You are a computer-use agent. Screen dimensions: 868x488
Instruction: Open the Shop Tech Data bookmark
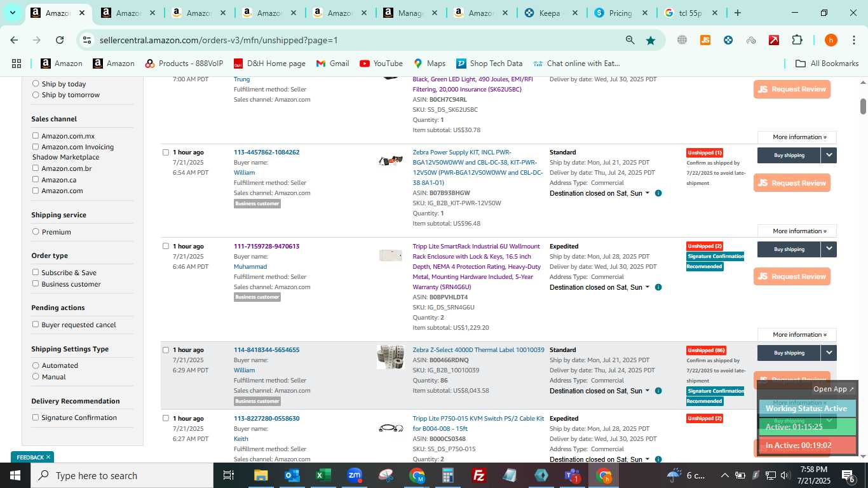click(x=489, y=64)
